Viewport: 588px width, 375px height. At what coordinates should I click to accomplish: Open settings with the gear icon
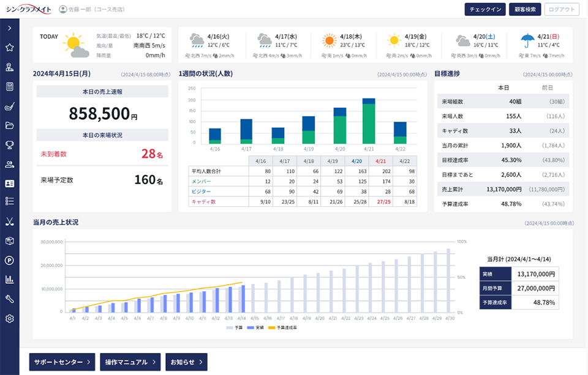(9, 319)
